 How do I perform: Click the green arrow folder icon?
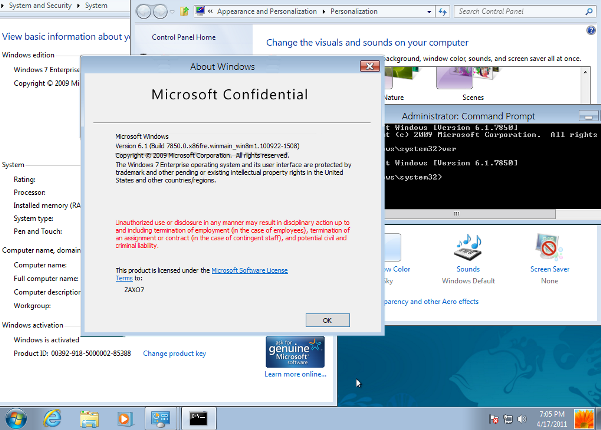click(184, 11)
